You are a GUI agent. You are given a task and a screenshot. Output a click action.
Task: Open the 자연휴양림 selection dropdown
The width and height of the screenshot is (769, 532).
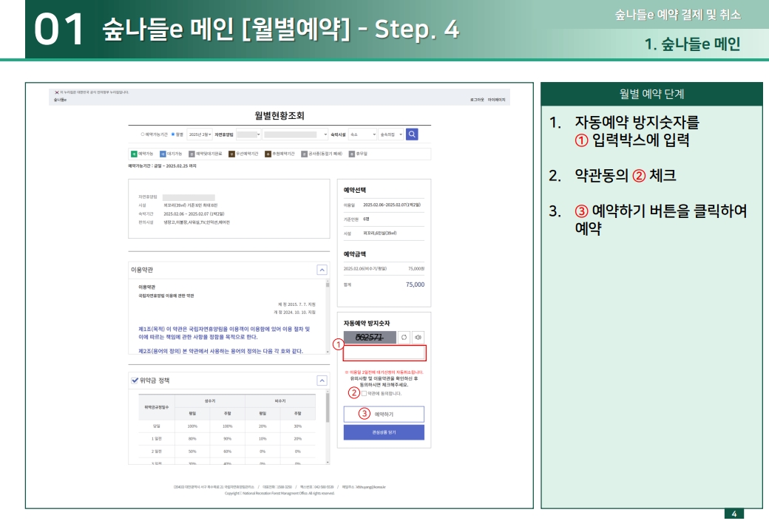click(247, 134)
